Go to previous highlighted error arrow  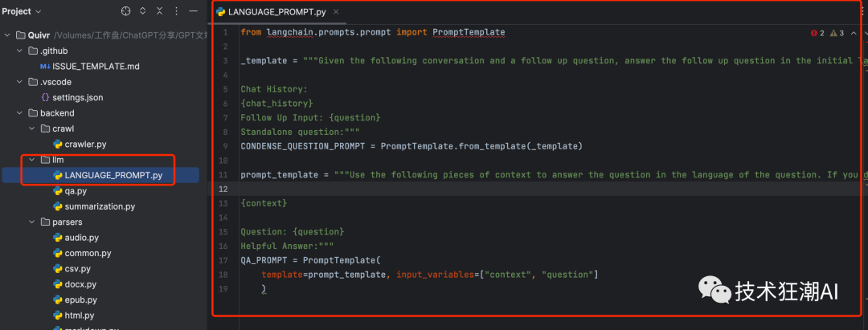[x=854, y=33]
